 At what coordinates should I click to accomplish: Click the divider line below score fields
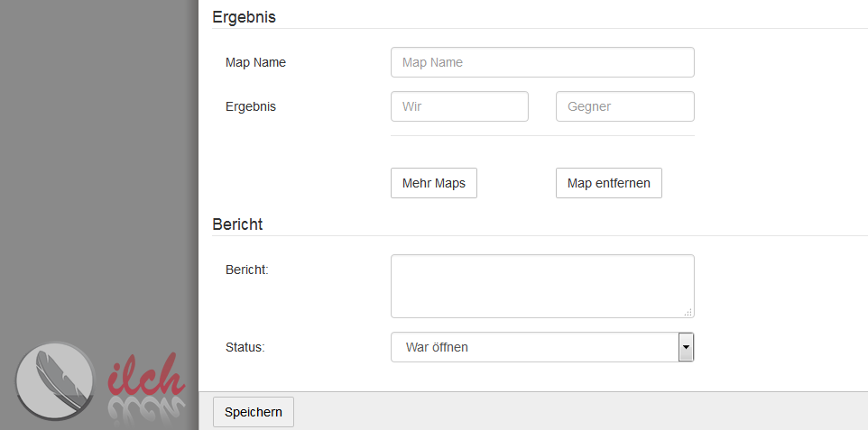pyautogui.click(x=542, y=135)
